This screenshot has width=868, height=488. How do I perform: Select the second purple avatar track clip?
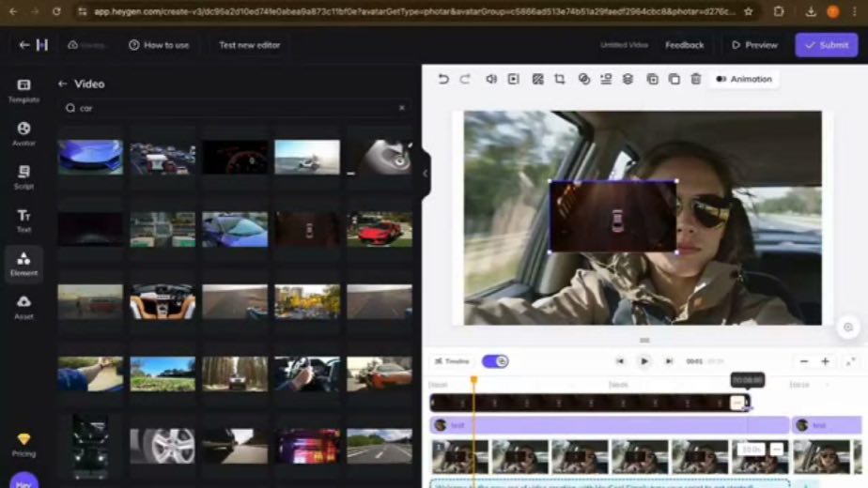click(827, 425)
